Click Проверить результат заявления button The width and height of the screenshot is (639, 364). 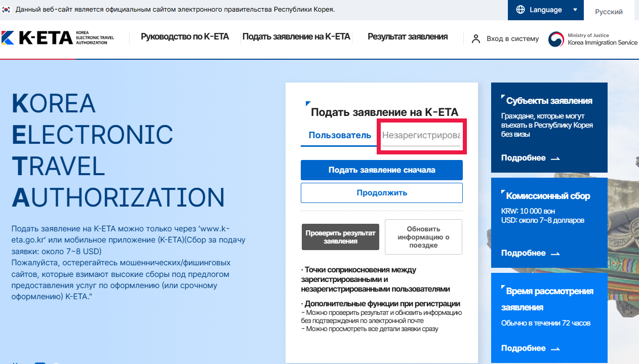[x=340, y=237]
